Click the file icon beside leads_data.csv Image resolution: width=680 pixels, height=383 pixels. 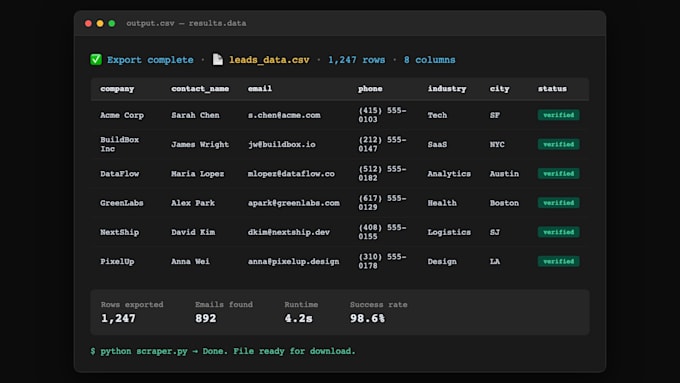[x=218, y=59]
